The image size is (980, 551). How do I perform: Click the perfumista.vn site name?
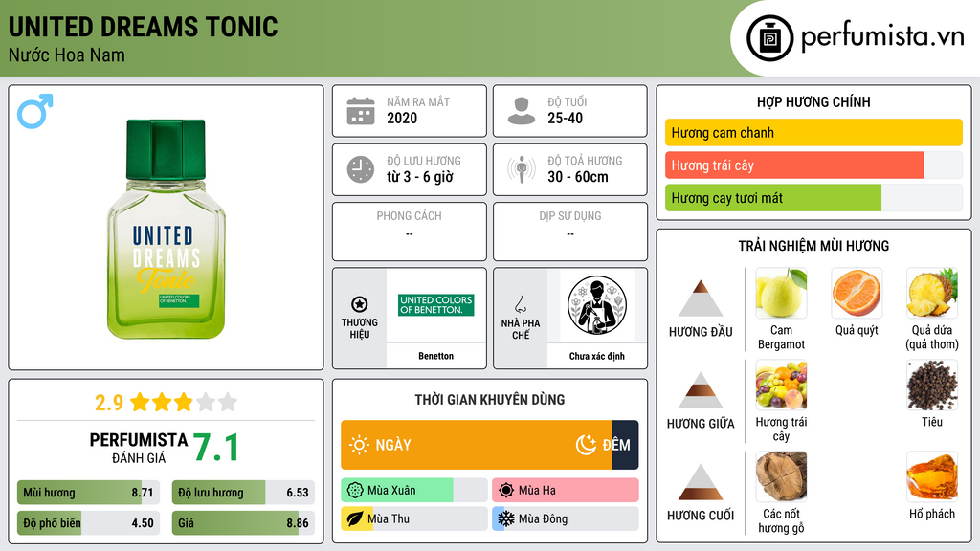click(x=882, y=37)
